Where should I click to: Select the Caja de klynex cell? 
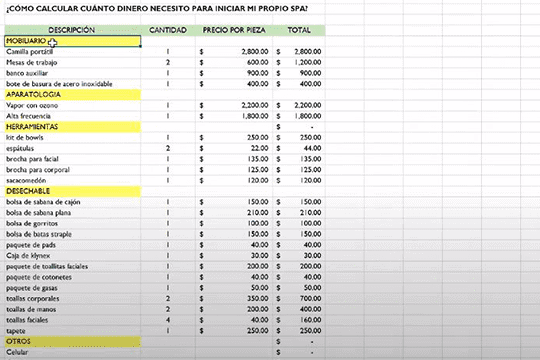click(x=73, y=256)
